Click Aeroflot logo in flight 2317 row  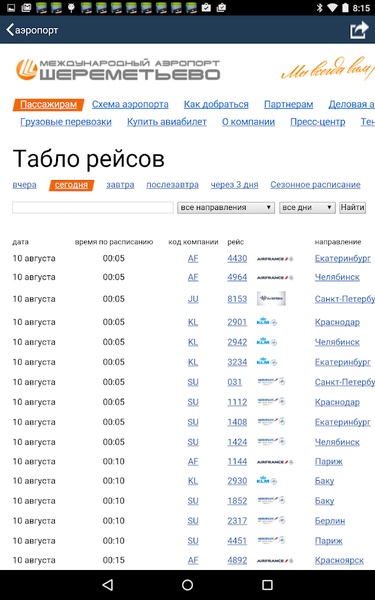click(271, 520)
